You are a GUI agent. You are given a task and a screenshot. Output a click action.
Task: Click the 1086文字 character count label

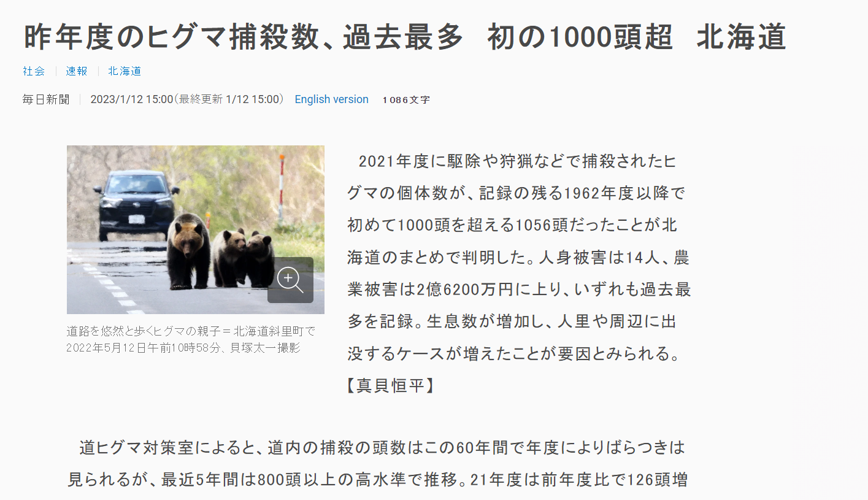click(405, 100)
